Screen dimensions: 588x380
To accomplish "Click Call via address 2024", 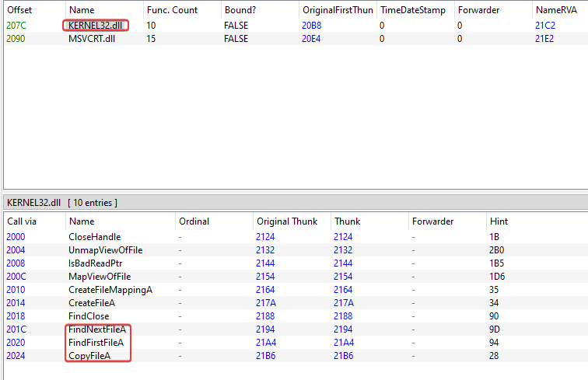I will click(16, 356).
